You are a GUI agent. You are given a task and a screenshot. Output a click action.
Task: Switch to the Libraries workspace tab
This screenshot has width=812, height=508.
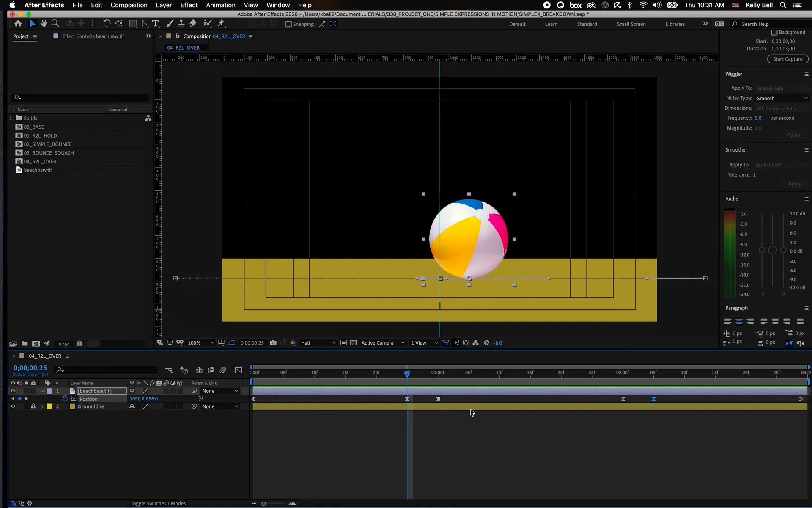675,24
